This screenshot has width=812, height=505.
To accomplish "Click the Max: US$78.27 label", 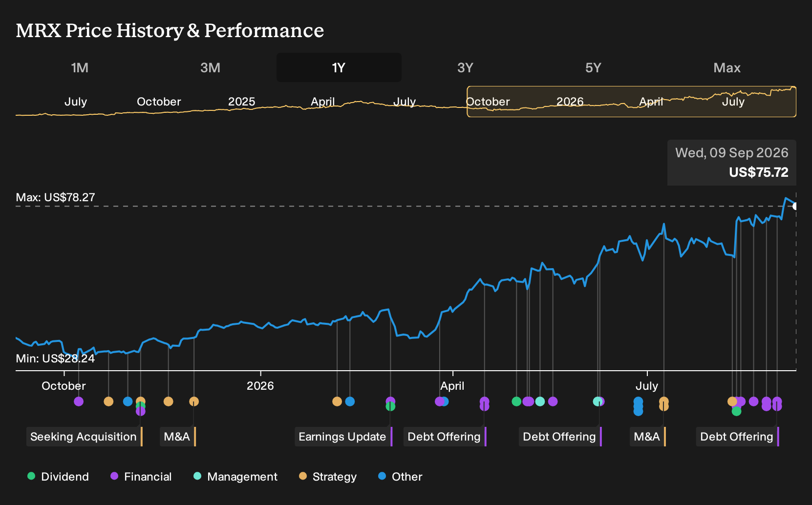I will (x=56, y=197).
